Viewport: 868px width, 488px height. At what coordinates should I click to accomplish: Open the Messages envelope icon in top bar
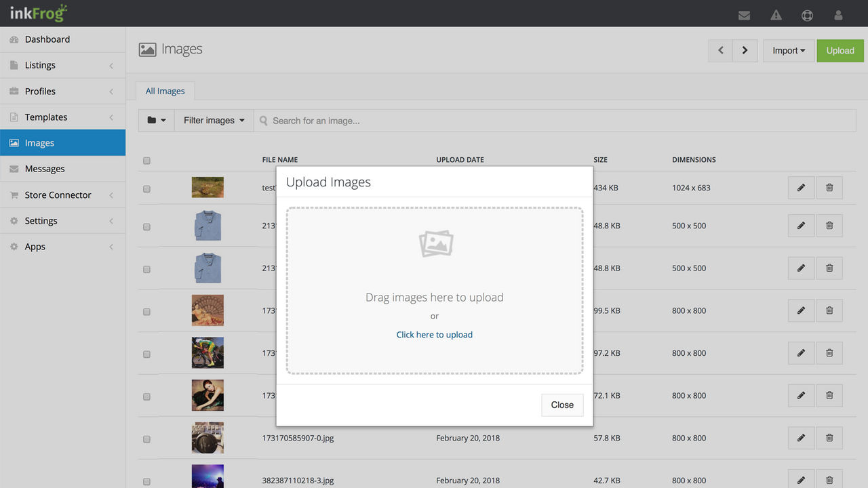(x=744, y=15)
